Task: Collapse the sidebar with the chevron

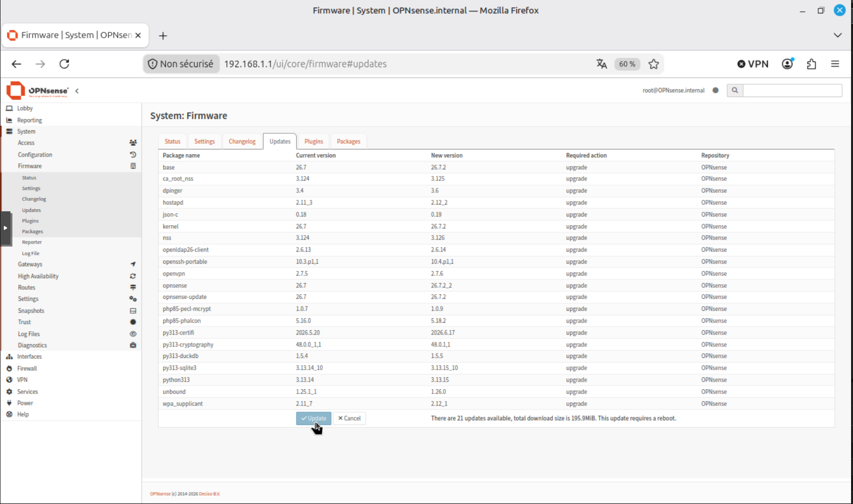Action: (77, 90)
